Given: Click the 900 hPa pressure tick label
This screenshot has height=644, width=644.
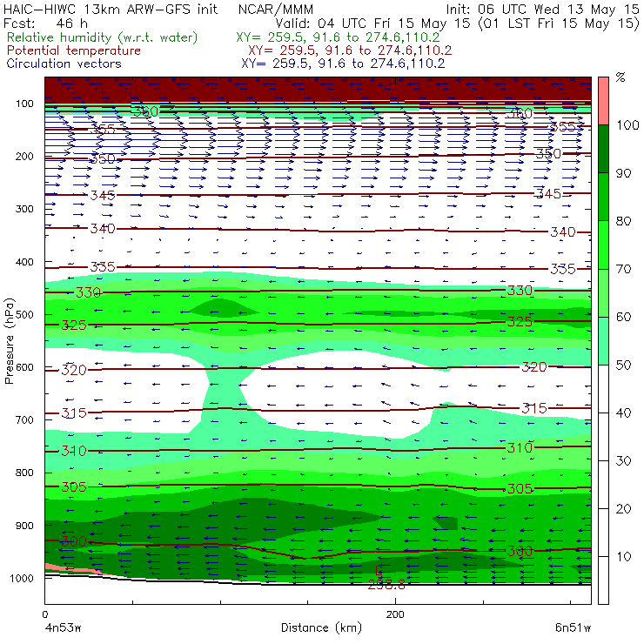Looking at the screenshot, I should pyautogui.click(x=24, y=526).
